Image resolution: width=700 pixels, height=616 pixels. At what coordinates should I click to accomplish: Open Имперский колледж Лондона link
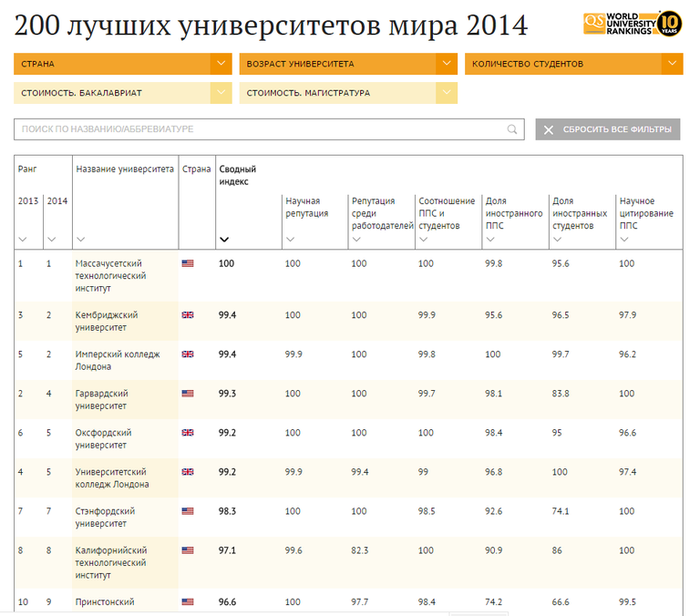click(x=118, y=361)
